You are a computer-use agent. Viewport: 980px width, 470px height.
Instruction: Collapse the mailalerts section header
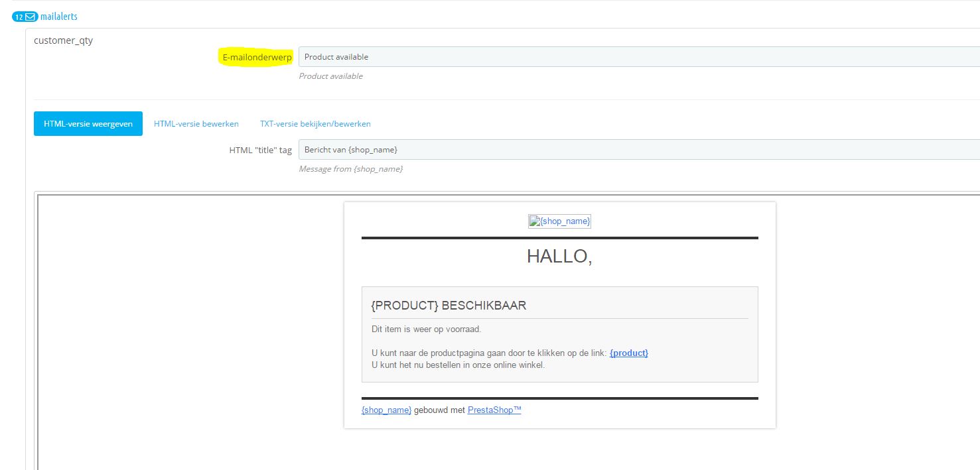point(58,17)
